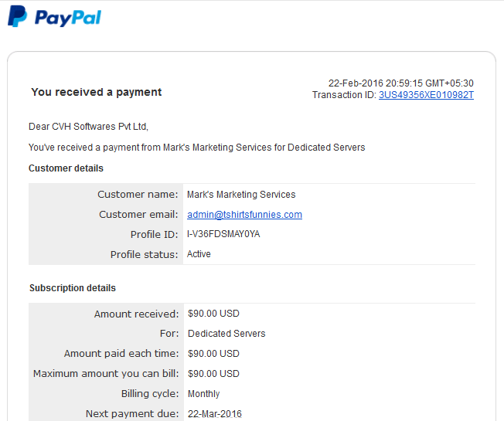Select the 'Dedicated Servers' value in subscription table
The image size is (504, 421).
(226, 334)
